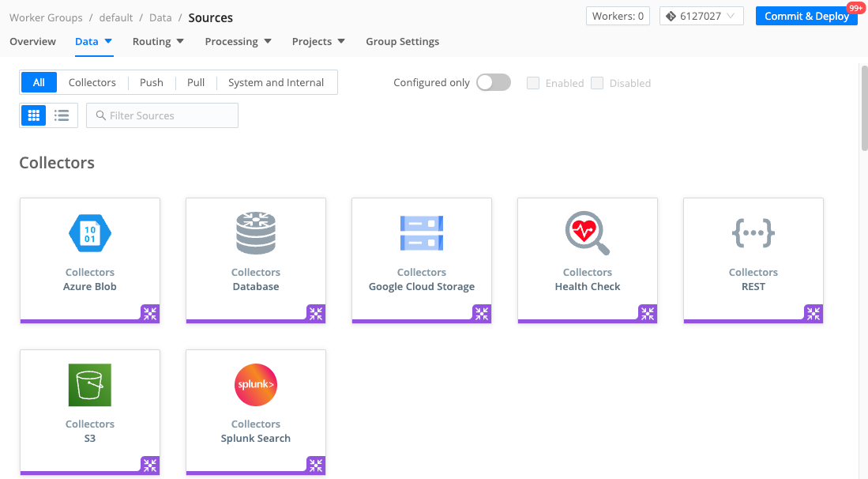Expand the Routing dropdown
Viewport: 868px width, 479px height.
click(157, 41)
